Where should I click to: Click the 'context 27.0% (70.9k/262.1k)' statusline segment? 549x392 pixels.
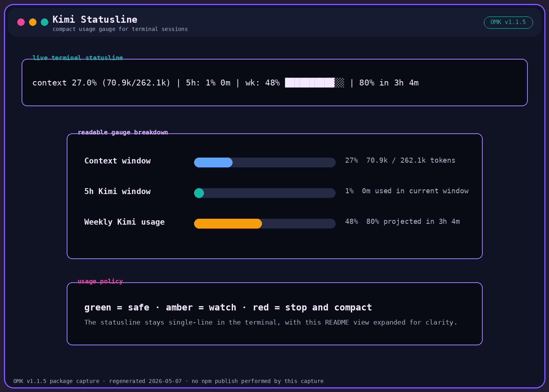point(102,83)
